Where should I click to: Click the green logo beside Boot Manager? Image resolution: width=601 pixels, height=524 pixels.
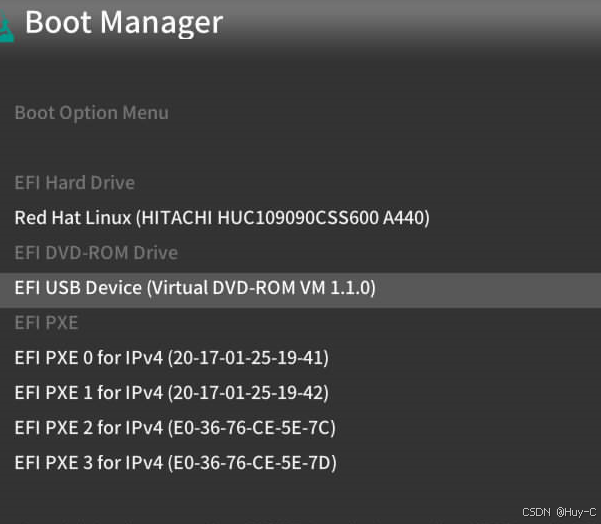7,28
